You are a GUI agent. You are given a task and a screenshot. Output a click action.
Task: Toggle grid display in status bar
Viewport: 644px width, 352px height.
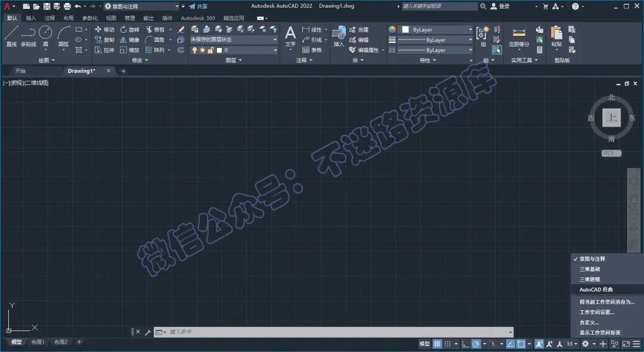tap(438, 344)
